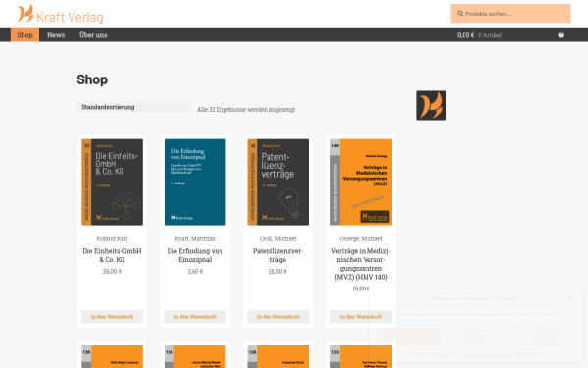The width and height of the screenshot is (588, 368).
Task: Open the Verträge in Medizinischen Versorgungszentren cover
Action: pyautogui.click(x=361, y=183)
